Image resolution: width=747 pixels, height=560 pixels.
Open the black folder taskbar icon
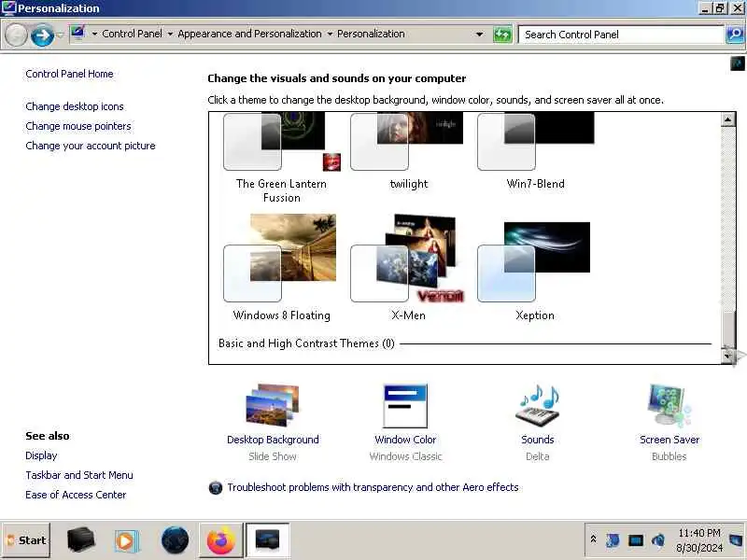[x=80, y=540]
